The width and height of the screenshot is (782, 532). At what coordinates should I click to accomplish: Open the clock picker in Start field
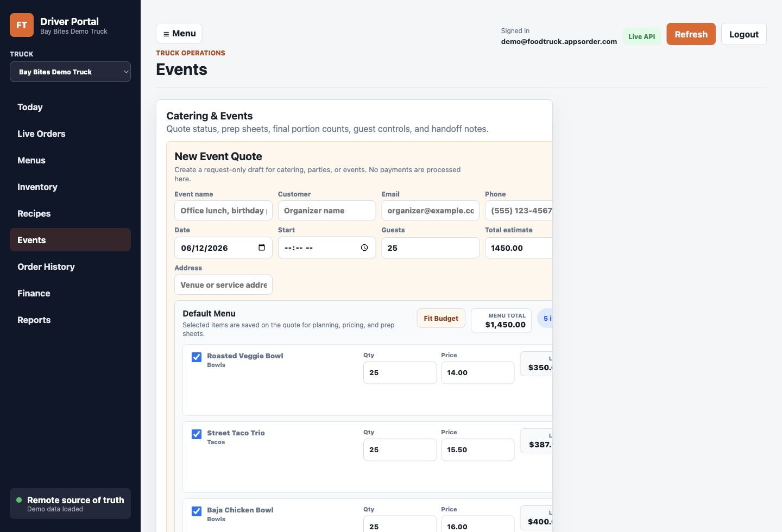pyautogui.click(x=364, y=248)
